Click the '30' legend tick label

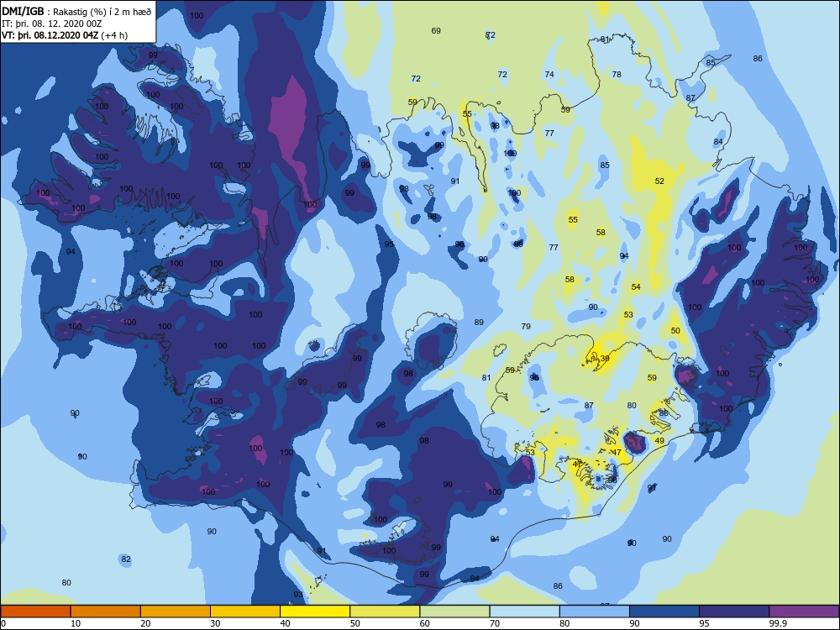215,623
